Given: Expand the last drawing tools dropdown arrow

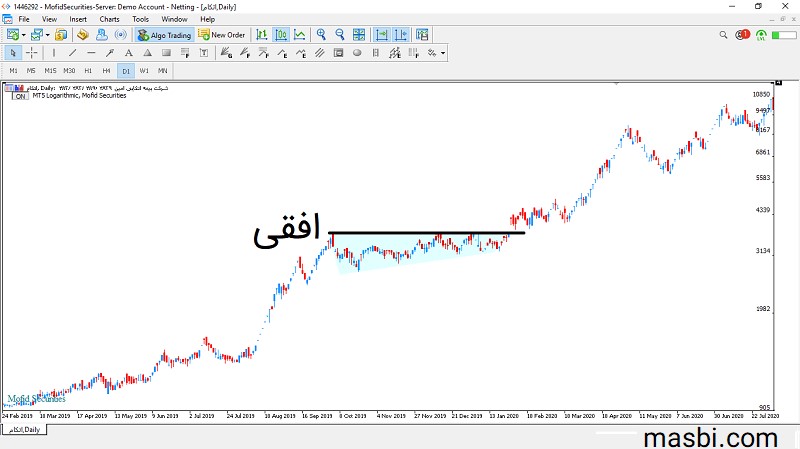Looking at the screenshot, I should point(443,52).
